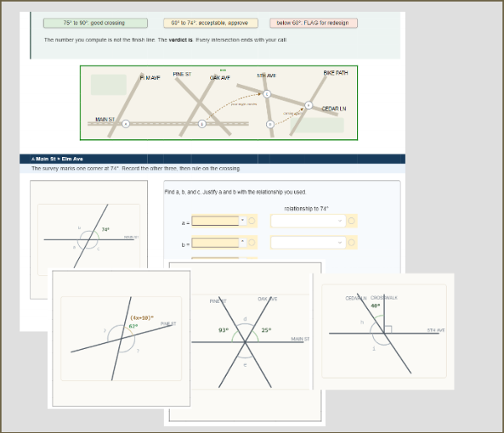Click the '5TH AVE' label on the street map

tap(266, 76)
